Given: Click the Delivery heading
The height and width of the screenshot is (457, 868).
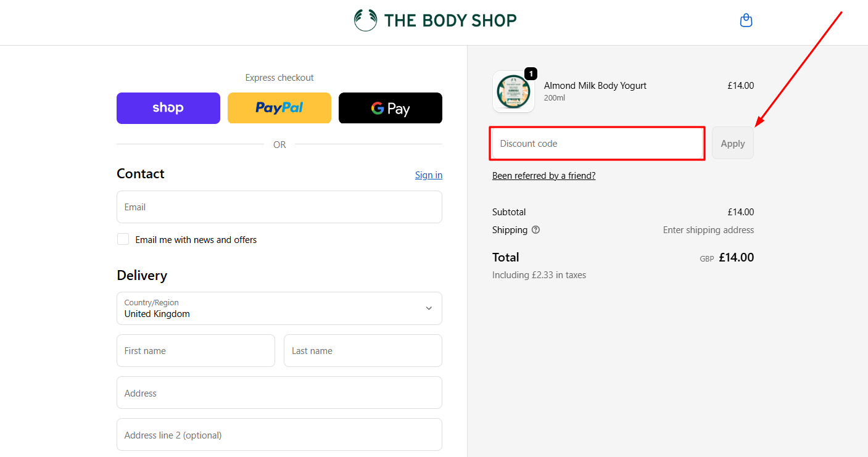Looking at the screenshot, I should pyautogui.click(x=142, y=275).
